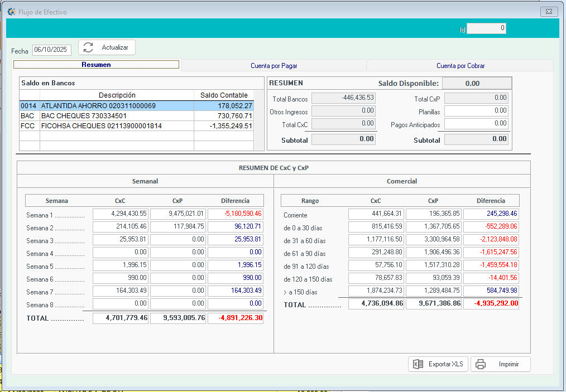Click the Id input field
566x392 pixels.
pyautogui.click(x=486, y=28)
